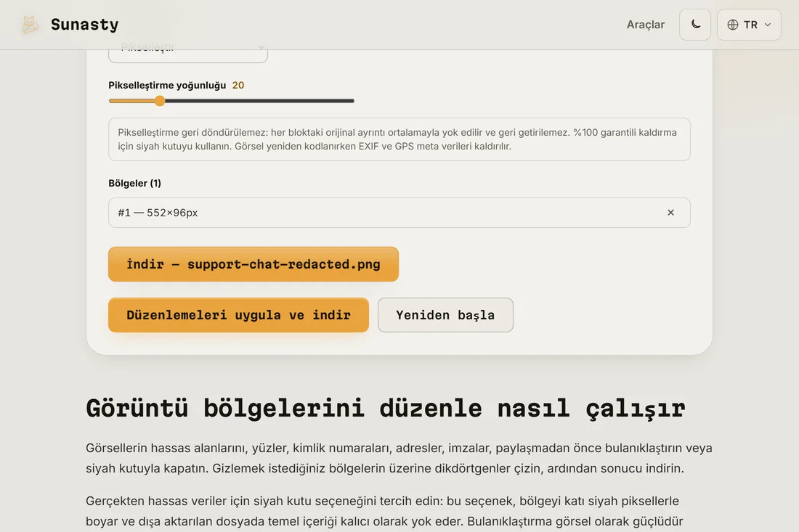Image resolution: width=799 pixels, height=532 pixels.
Task: Toggle dark mode with the moon icon
Action: tap(695, 25)
